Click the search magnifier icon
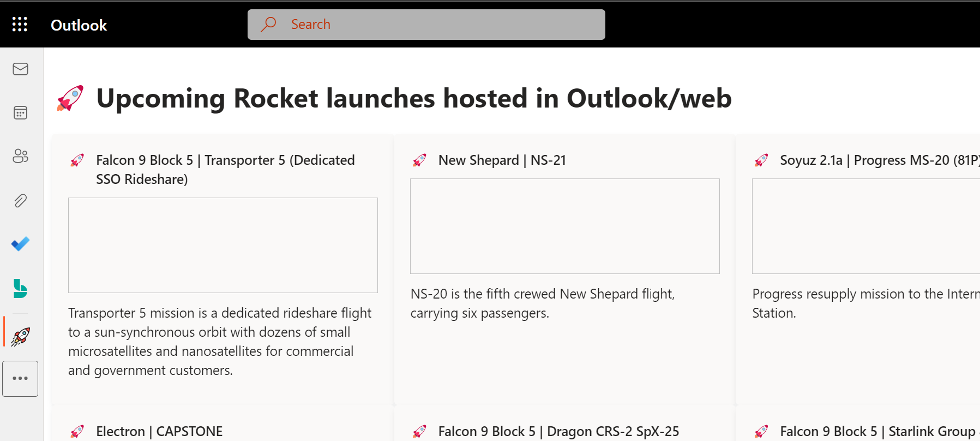Screen dimensions: 980x441 click(x=268, y=25)
